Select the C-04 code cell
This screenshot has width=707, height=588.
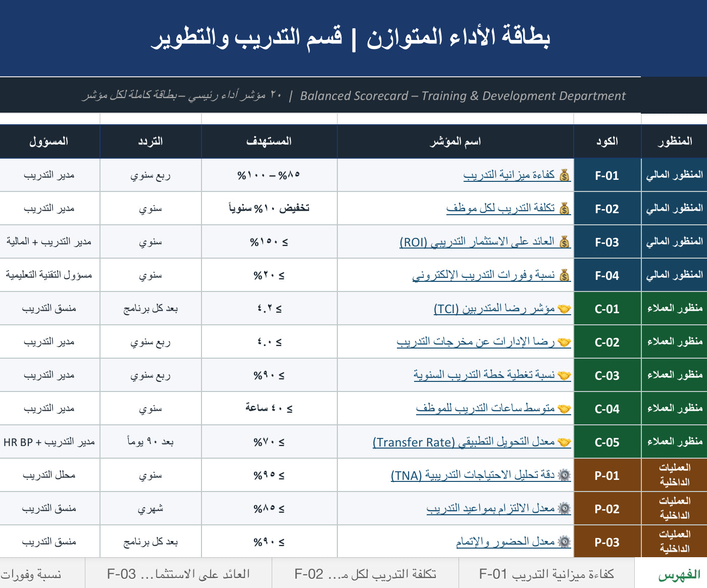click(x=607, y=409)
